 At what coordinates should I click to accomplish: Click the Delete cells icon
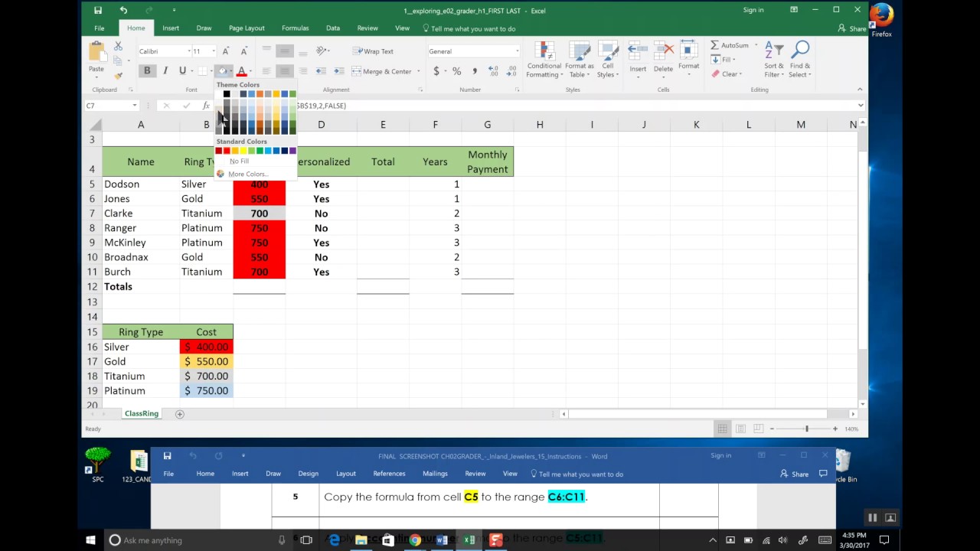coord(663,52)
